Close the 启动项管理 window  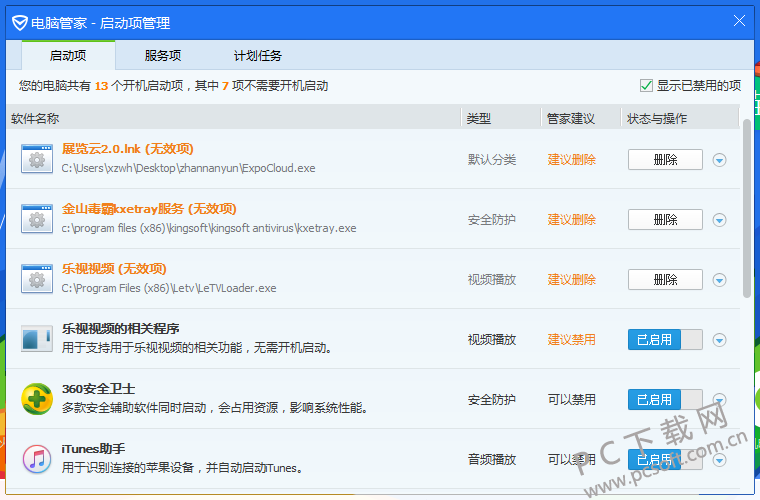[739, 21]
